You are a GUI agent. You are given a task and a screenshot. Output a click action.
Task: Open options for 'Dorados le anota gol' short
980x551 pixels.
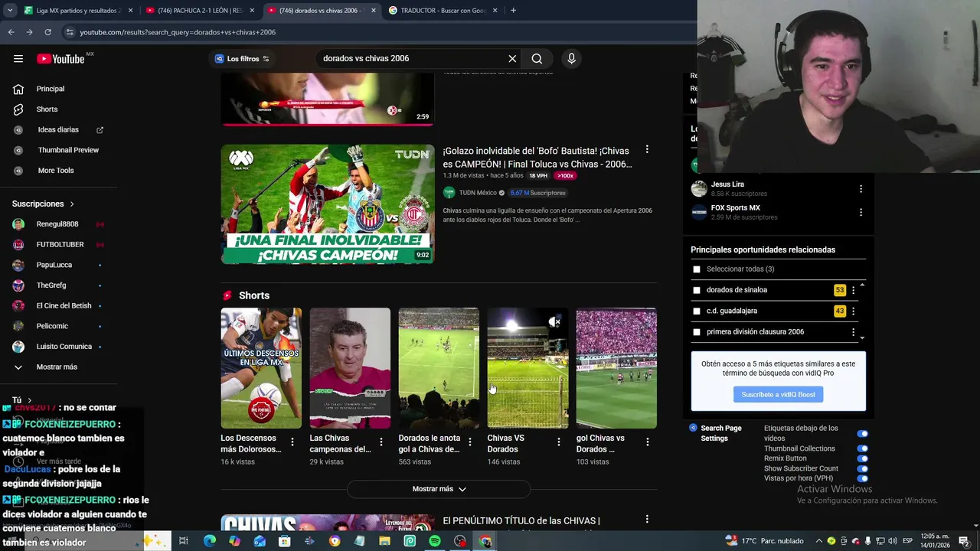(469, 442)
